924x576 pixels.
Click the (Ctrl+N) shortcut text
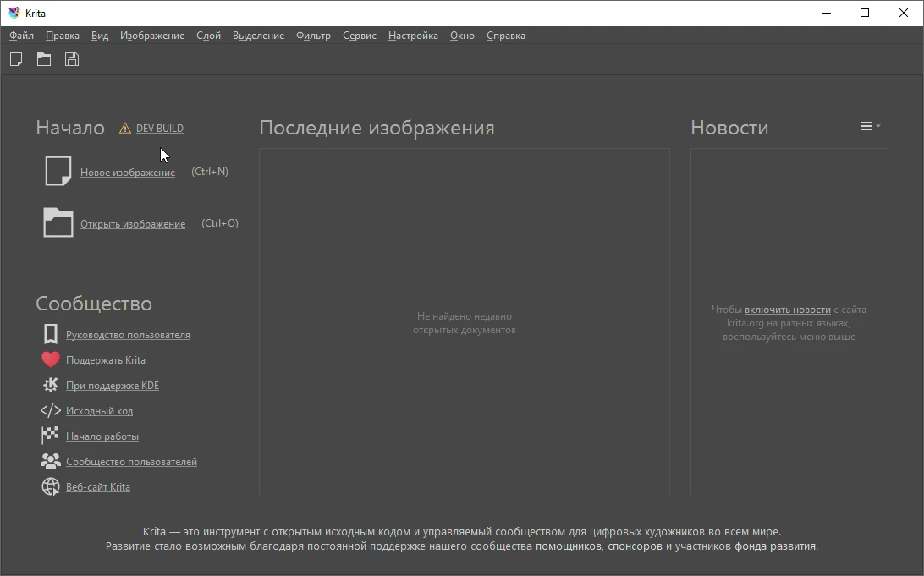(x=210, y=172)
